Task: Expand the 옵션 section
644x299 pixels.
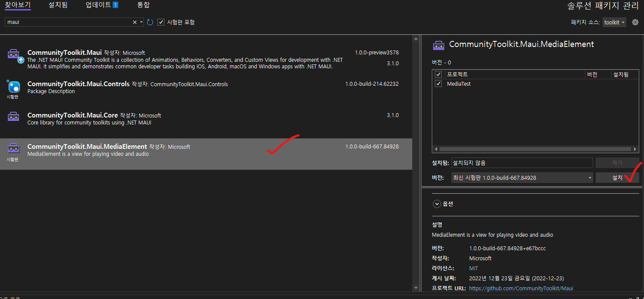Action: [x=437, y=204]
